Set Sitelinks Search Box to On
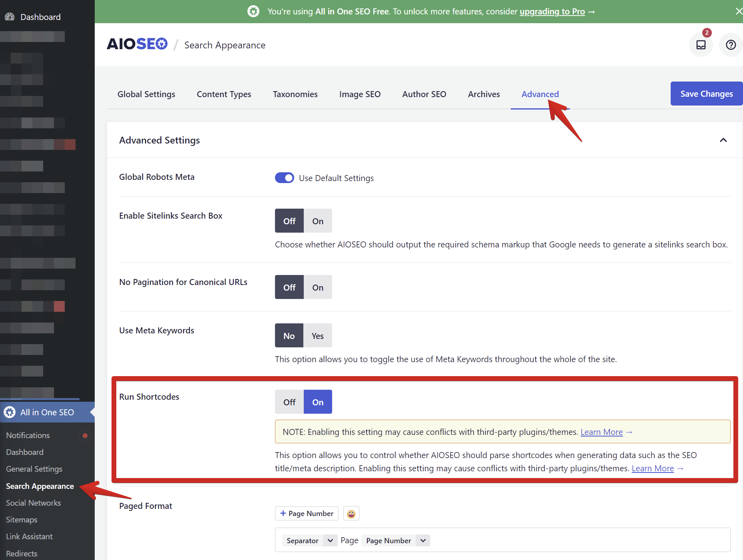This screenshot has width=743, height=560. tap(318, 221)
